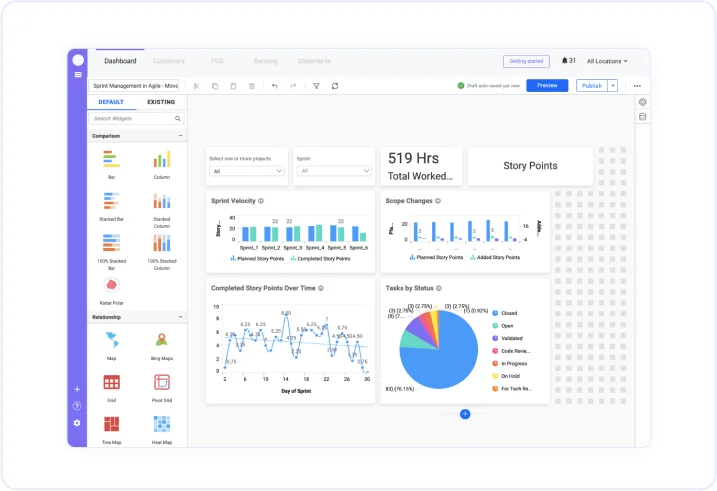Select the 100% Stacked Column widget
Viewport: 717px width, 491px height.
click(162, 251)
